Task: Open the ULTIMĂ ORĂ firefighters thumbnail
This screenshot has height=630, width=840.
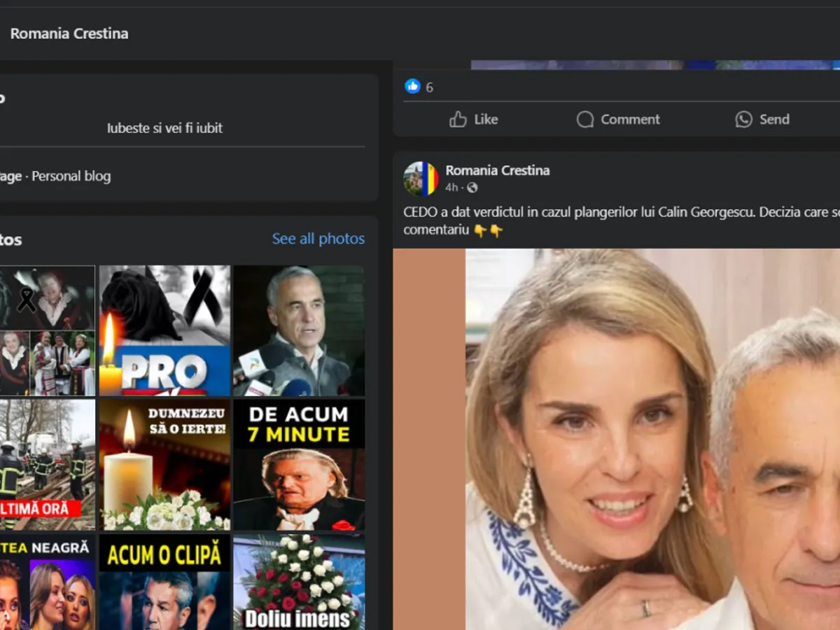Action: [x=47, y=465]
